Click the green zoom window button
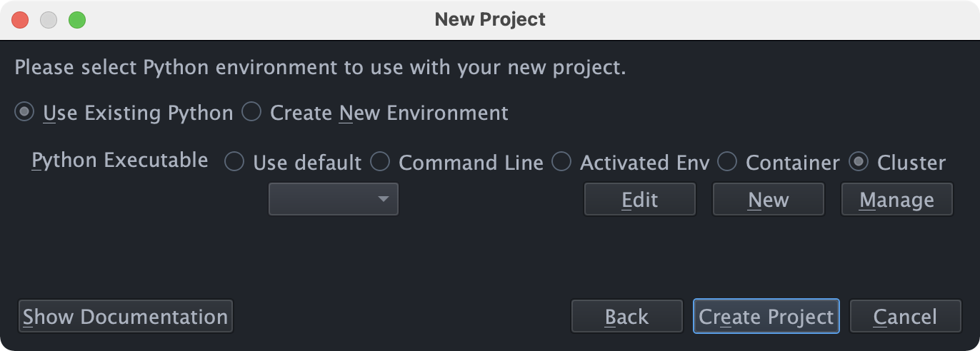 point(76,20)
